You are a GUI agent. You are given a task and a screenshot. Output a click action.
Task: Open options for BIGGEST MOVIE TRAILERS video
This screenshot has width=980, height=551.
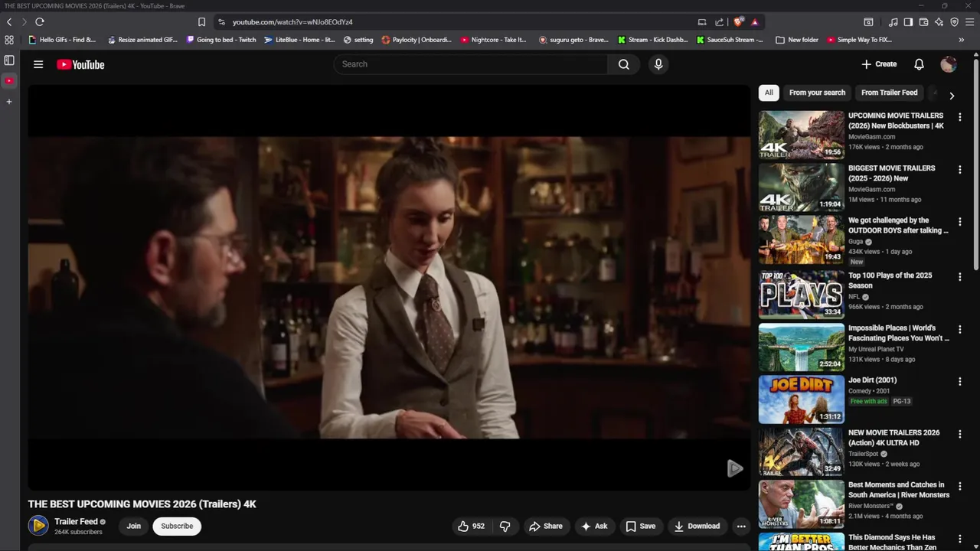959,170
